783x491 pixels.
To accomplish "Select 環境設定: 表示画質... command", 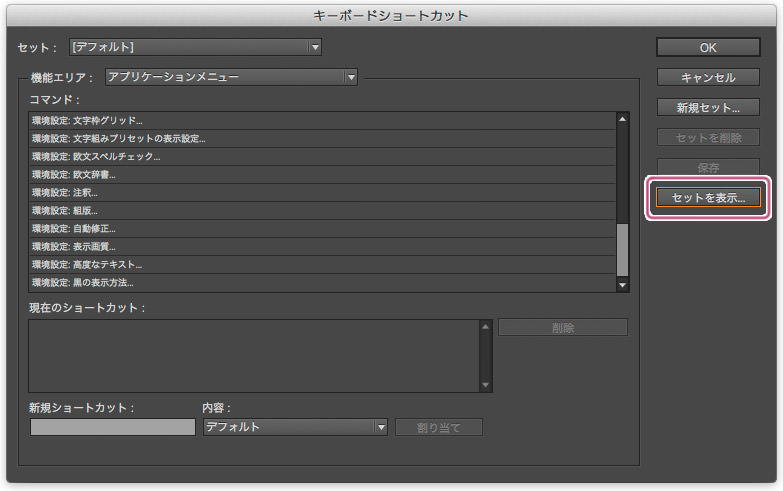I will pyautogui.click(x=323, y=247).
